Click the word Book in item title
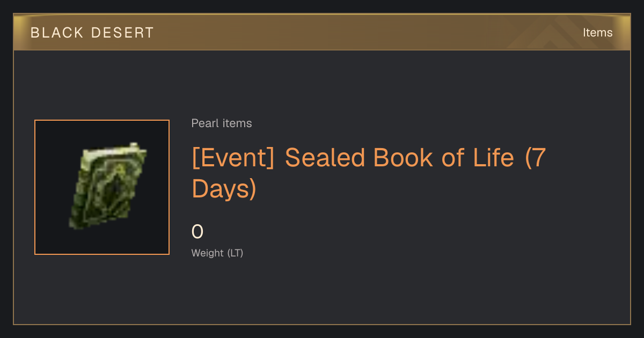This screenshot has width=644, height=338. tap(404, 158)
